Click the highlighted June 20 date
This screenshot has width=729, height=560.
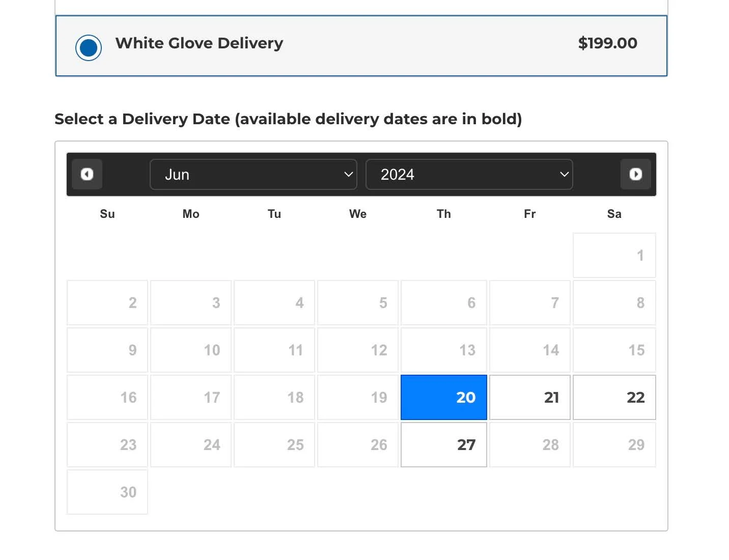443,397
